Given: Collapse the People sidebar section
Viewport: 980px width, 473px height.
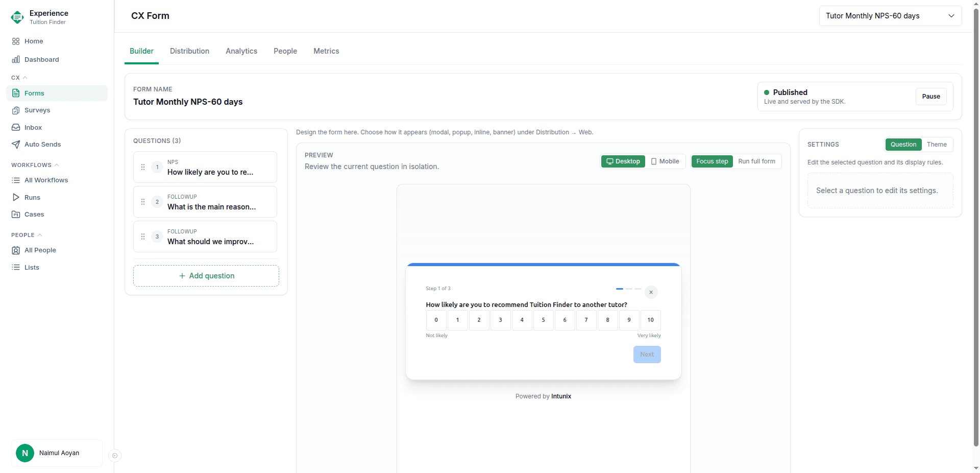Looking at the screenshot, I should [27, 235].
